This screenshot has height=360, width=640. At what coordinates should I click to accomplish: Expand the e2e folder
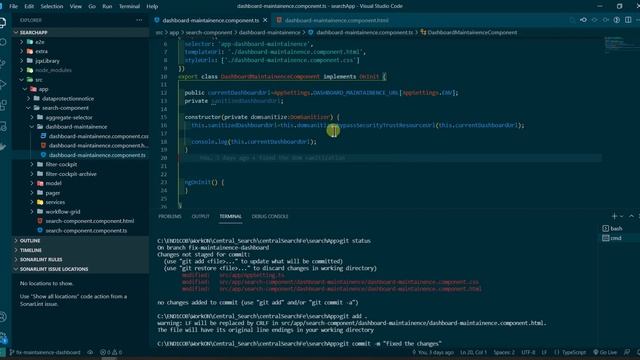80,42
